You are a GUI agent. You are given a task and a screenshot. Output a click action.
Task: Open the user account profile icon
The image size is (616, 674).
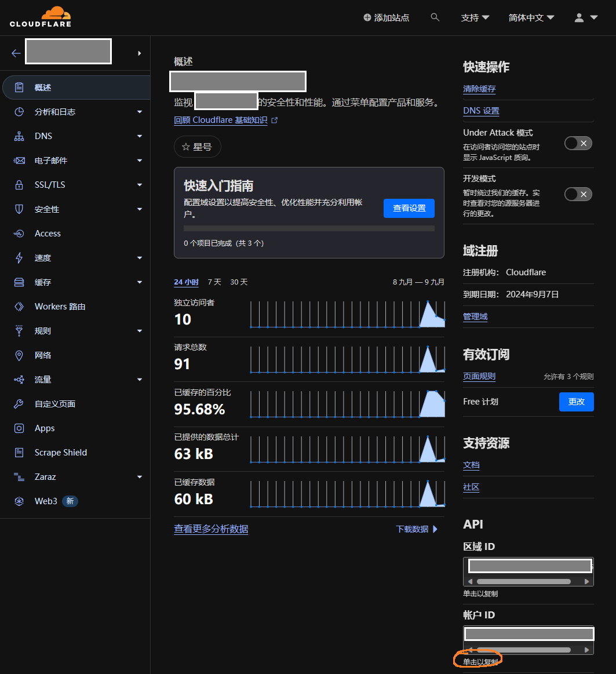(x=579, y=17)
